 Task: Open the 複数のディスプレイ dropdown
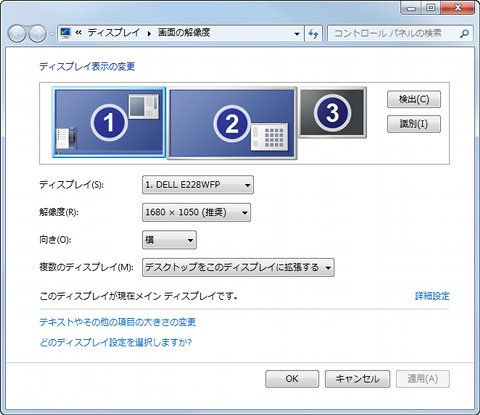(238, 267)
